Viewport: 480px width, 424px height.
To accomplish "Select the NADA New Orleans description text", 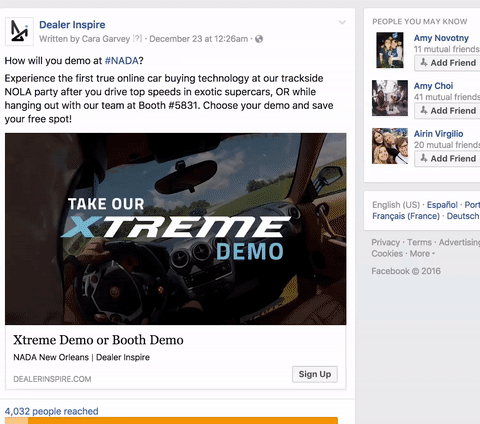I will [82, 357].
